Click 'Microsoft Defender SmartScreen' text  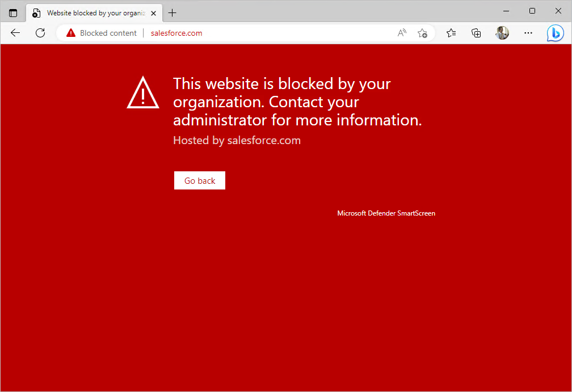click(x=386, y=213)
